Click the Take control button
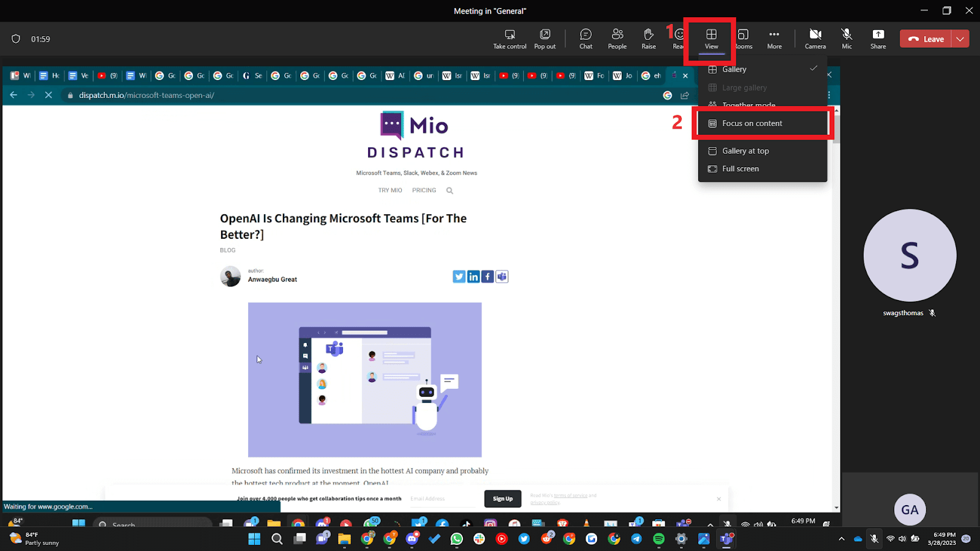 tap(510, 39)
